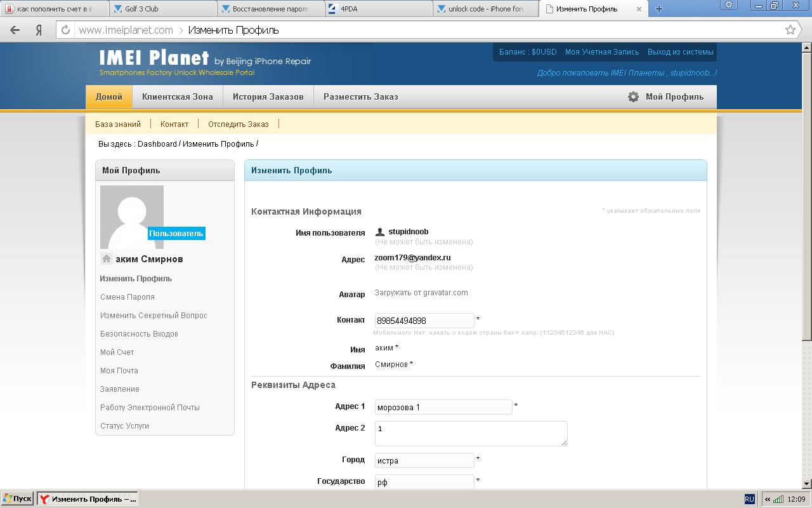
Task: Click 'Изменить Профиль' in the breadcrumb
Action: (x=218, y=144)
